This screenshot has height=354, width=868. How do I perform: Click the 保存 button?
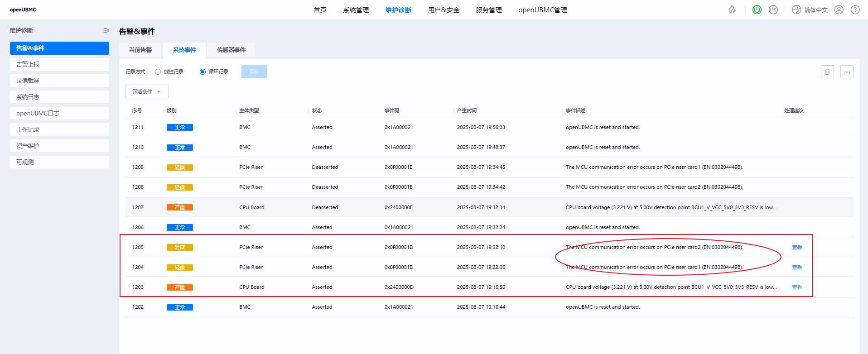[x=254, y=72]
